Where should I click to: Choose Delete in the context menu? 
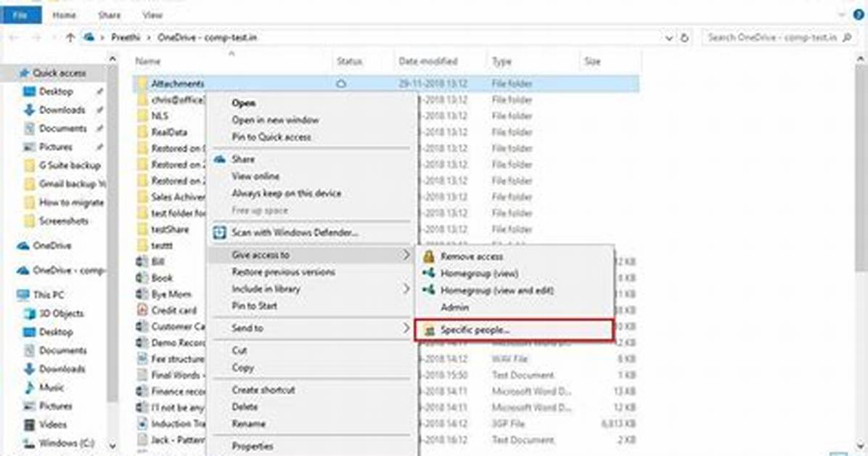245,407
